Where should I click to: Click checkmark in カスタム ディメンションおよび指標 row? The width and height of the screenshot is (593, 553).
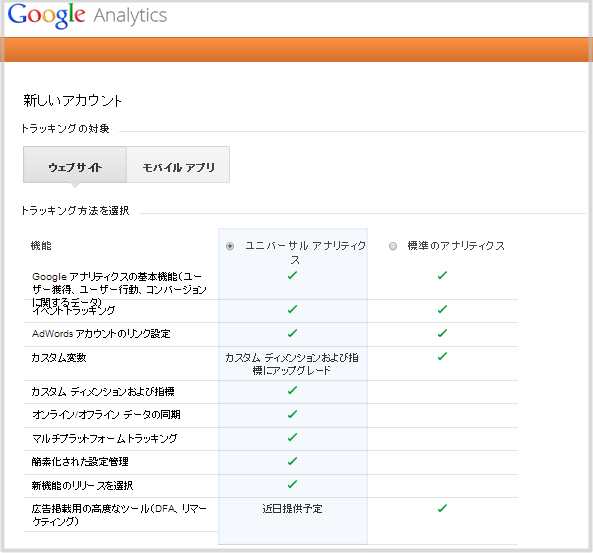click(x=292, y=390)
